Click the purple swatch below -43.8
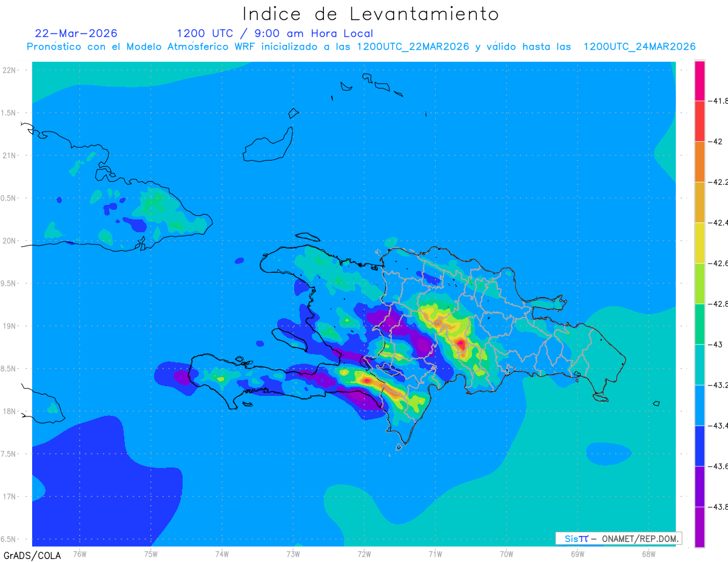 [x=699, y=527]
